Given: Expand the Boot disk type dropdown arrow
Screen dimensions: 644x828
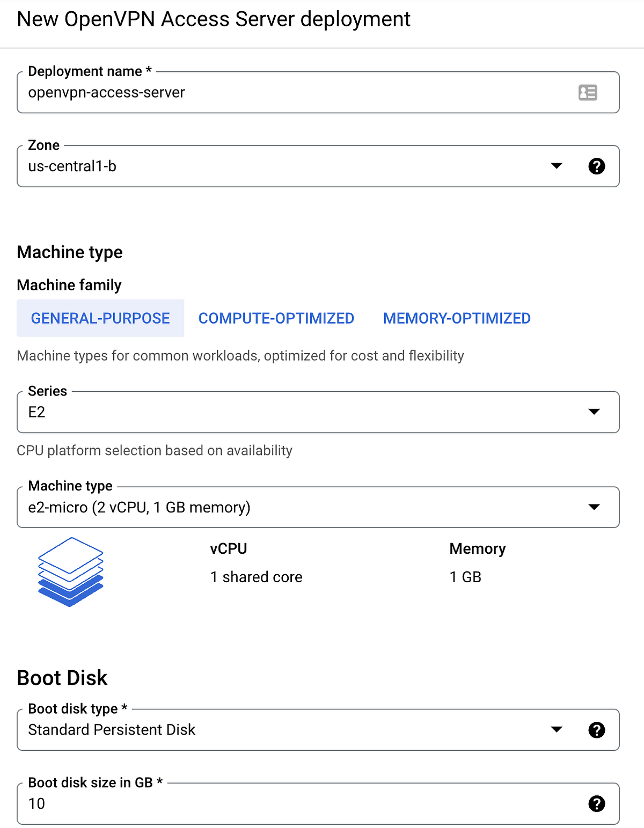Looking at the screenshot, I should [x=557, y=729].
